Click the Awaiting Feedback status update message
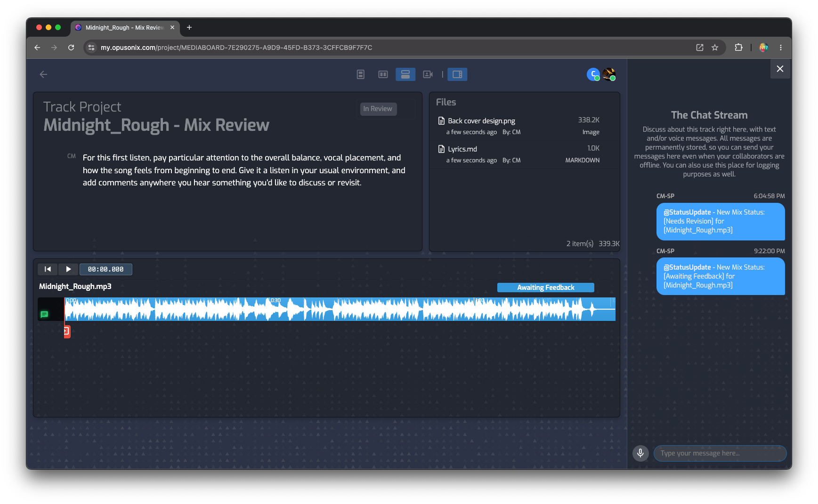This screenshot has height=504, width=818. 721,276
